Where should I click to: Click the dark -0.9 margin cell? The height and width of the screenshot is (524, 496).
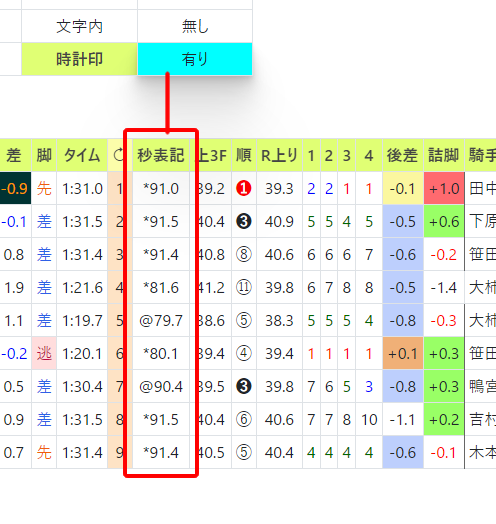tap(15, 188)
